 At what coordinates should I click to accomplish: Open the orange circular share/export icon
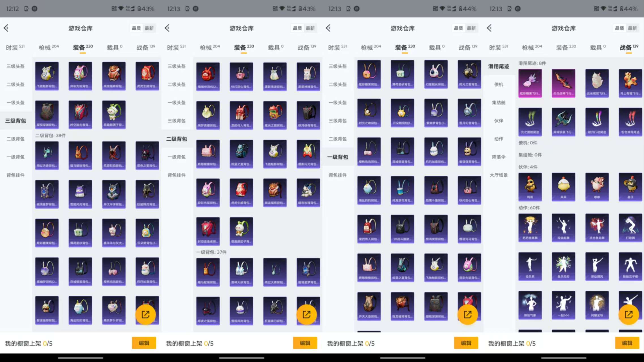click(145, 314)
